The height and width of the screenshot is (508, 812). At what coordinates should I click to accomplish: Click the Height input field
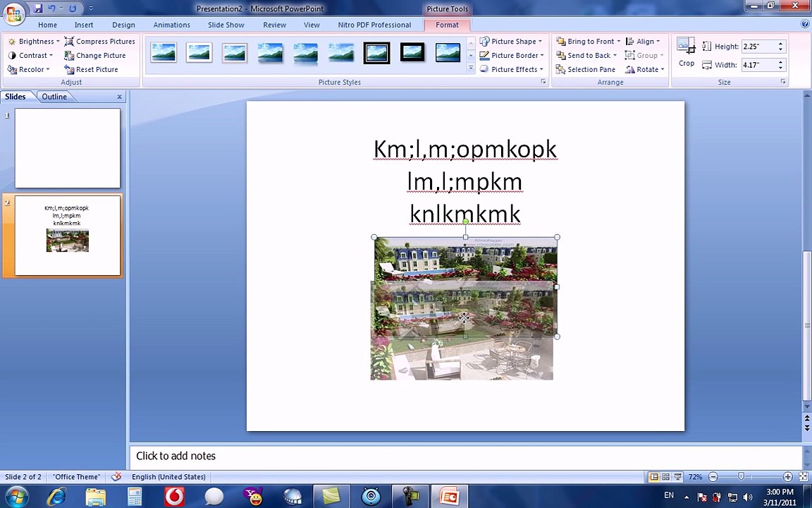[758, 47]
